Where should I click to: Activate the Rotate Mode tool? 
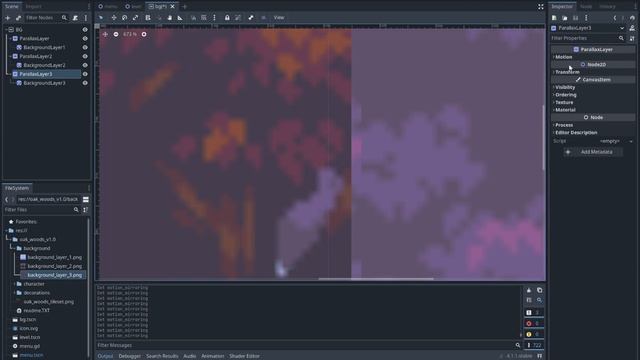pos(124,18)
